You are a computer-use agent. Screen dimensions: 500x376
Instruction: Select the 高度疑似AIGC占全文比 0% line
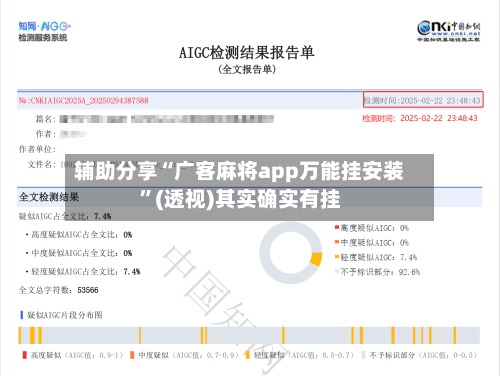coord(79,235)
